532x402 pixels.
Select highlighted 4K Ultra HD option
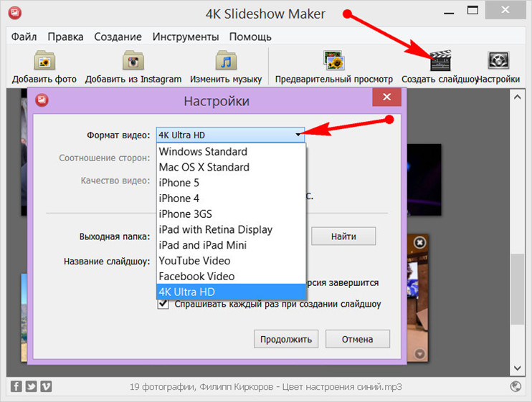point(231,292)
